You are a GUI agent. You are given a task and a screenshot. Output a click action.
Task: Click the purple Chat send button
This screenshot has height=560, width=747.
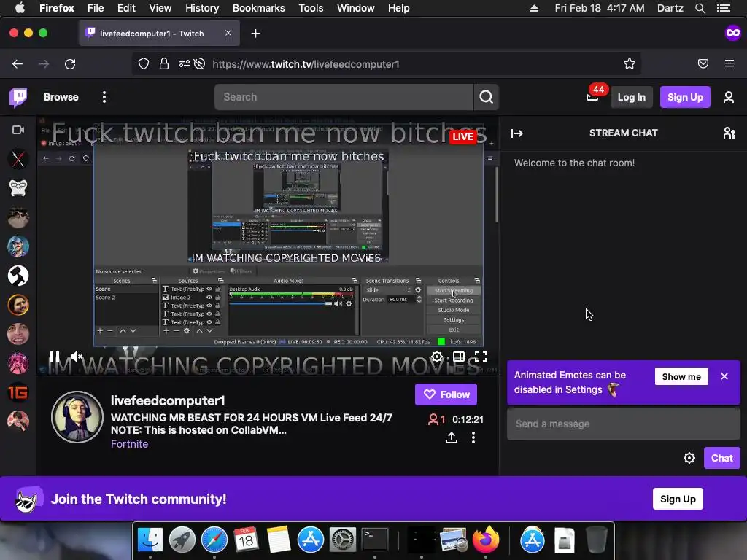[721, 458]
